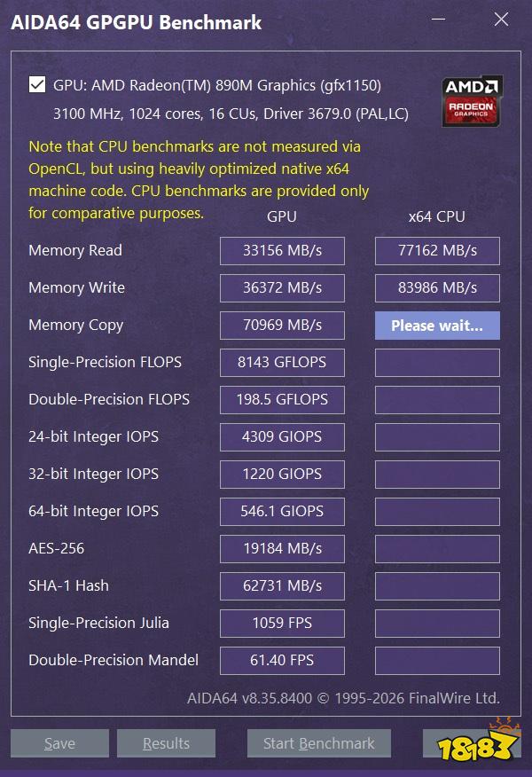Click the AMD Radeon Graphics logo
The width and height of the screenshot is (532, 777).
[x=472, y=101]
